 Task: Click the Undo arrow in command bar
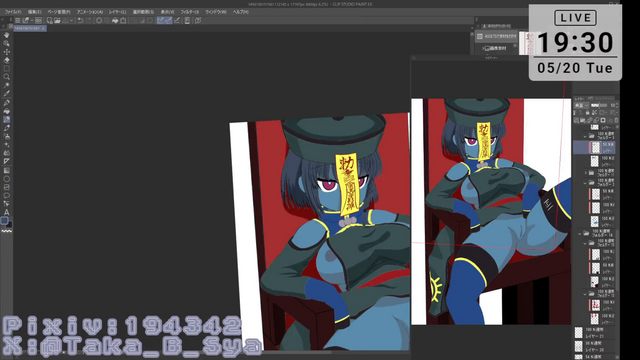(x=80, y=20)
